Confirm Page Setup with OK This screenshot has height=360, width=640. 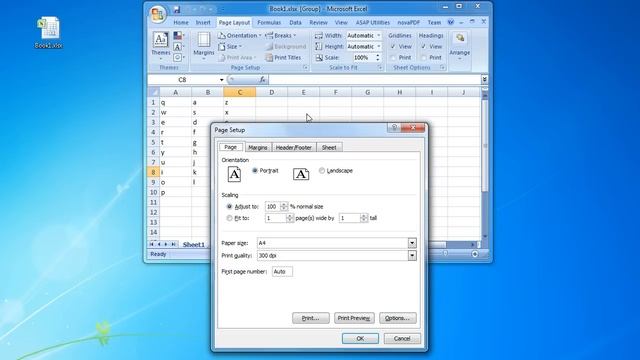pos(360,338)
